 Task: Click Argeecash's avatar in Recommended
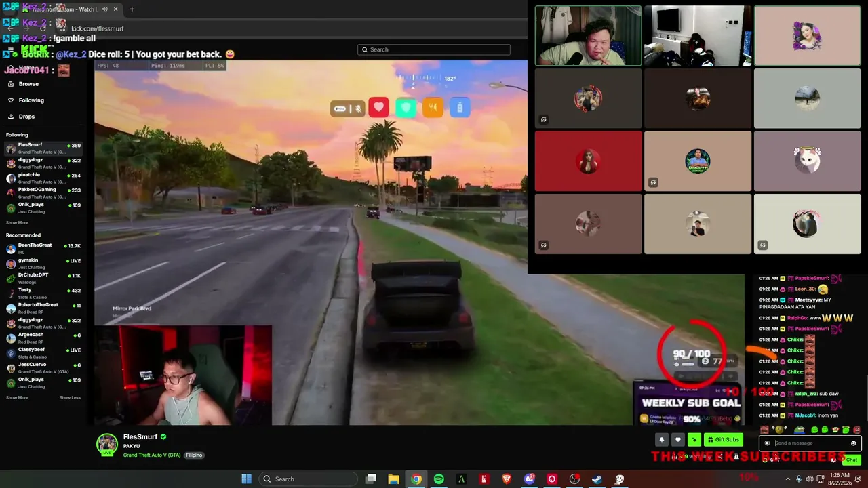pyautogui.click(x=11, y=338)
